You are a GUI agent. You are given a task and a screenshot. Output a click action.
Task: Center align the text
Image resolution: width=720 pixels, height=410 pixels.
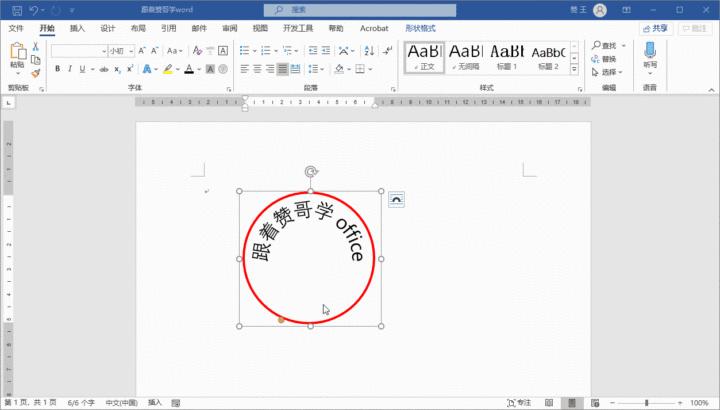[x=257, y=69]
